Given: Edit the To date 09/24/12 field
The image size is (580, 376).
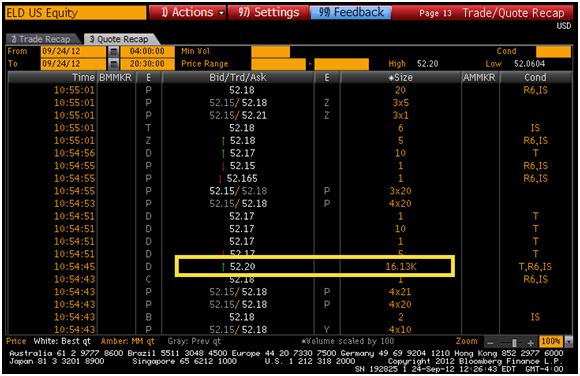Looking at the screenshot, I should tap(73, 64).
